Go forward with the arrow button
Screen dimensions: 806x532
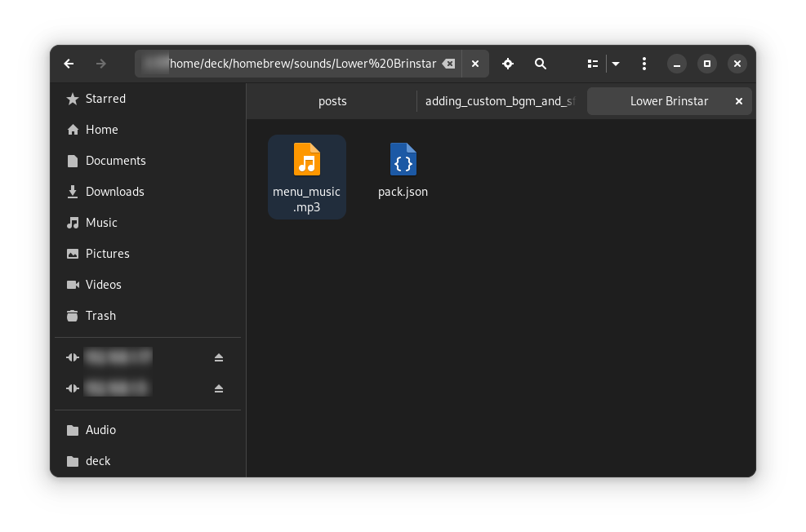(x=101, y=64)
